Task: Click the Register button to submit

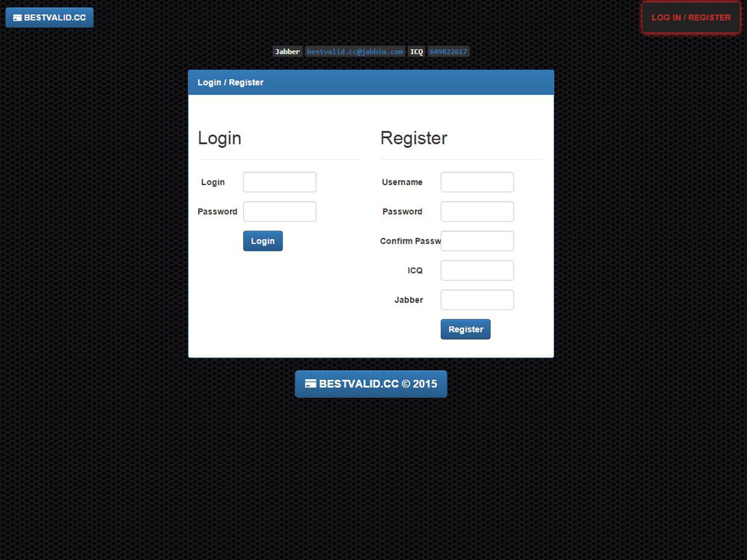Action: click(x=465, y=329)
